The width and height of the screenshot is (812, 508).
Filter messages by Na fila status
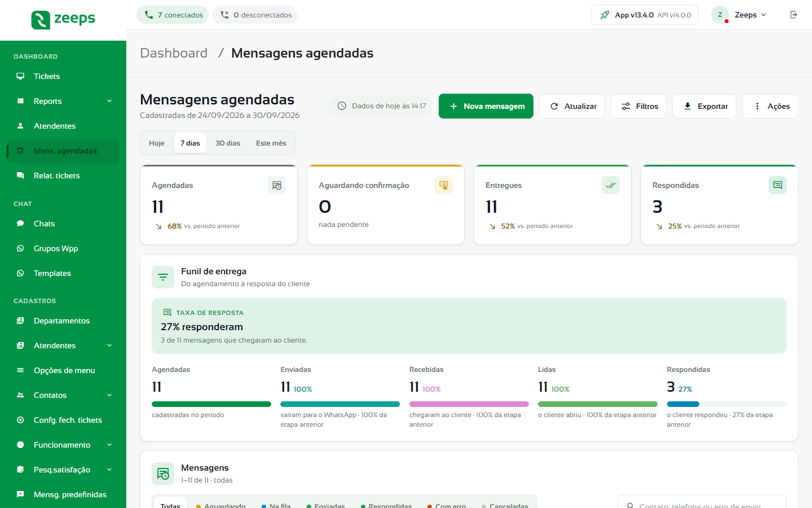pyautogui.click(x=276, y=506)
